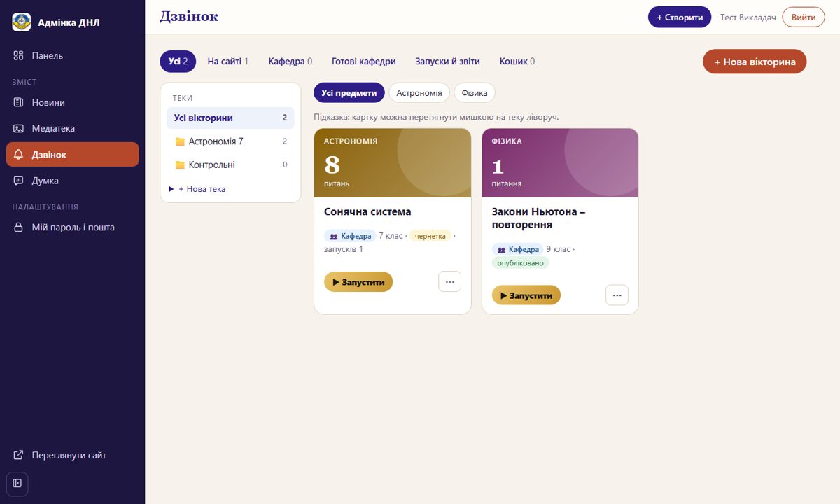Viewport: 840px width, 504px height.
Task: Open more options for Сонячна система
Action: point(449,282)
